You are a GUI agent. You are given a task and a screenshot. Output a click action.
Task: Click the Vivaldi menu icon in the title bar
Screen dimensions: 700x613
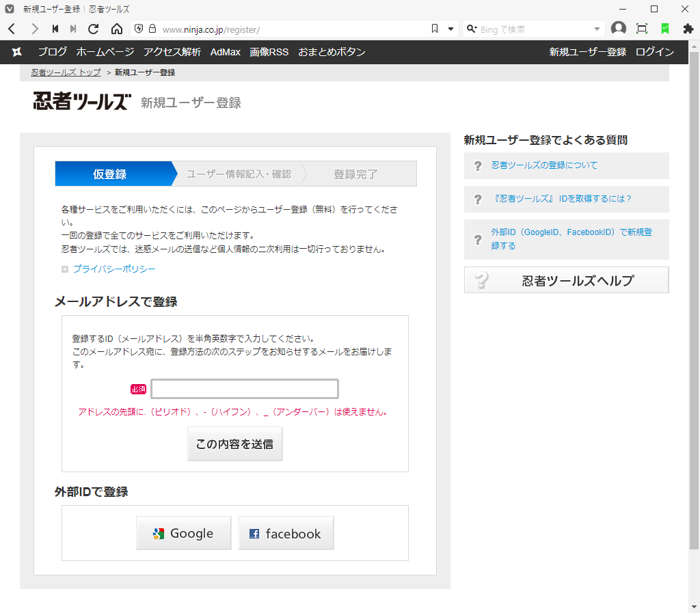(10, 9)
